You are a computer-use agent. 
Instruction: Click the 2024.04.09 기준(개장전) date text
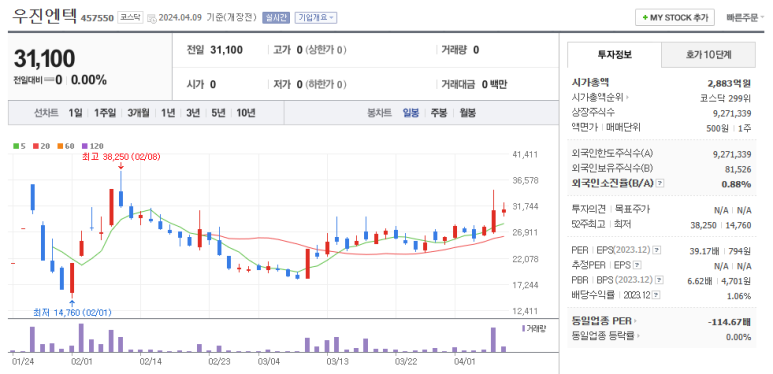click(x=208, y=18)
